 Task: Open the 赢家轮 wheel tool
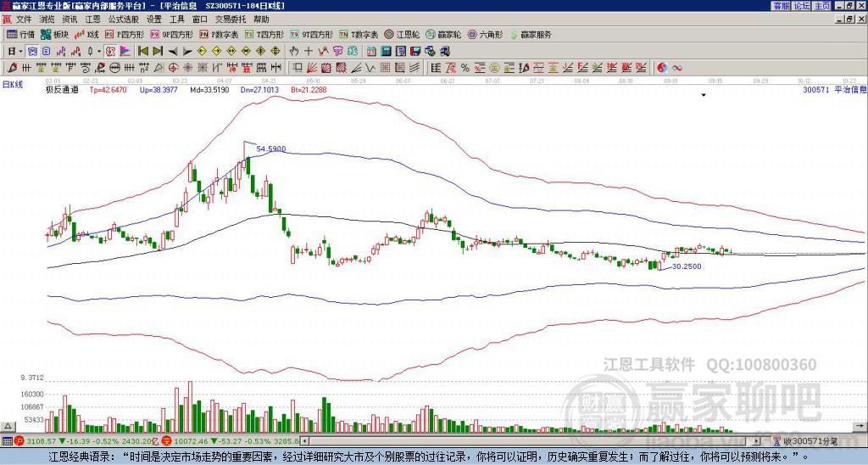point(443,34)
